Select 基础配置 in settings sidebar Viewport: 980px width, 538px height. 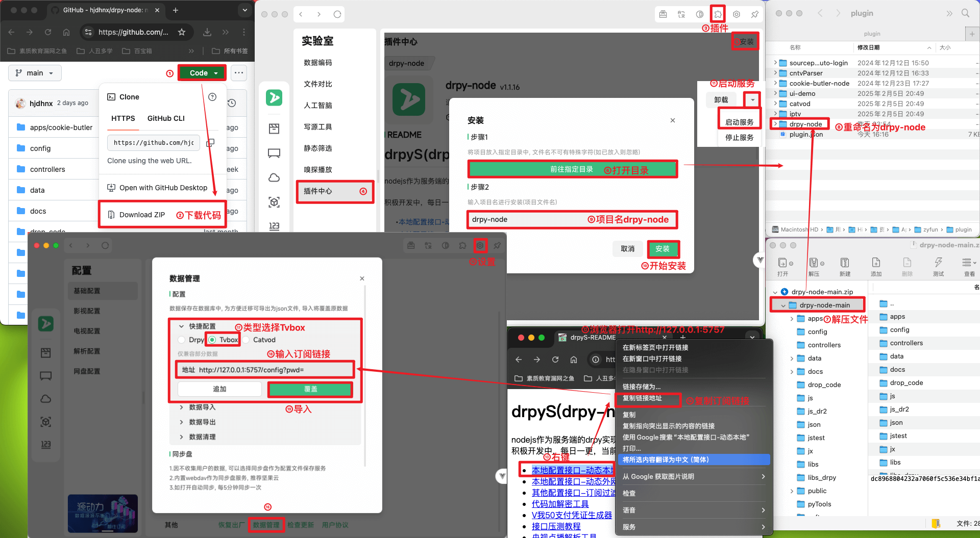click(103, 291)
